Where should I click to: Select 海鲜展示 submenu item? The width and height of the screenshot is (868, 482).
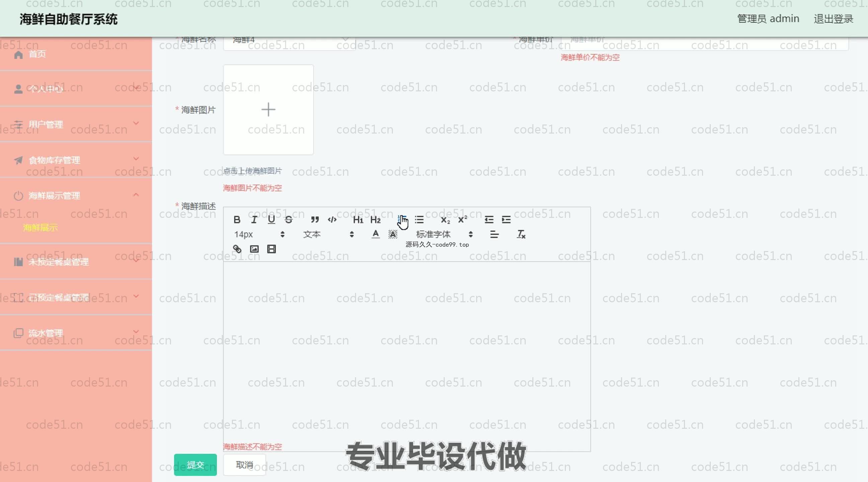point(40,228)
